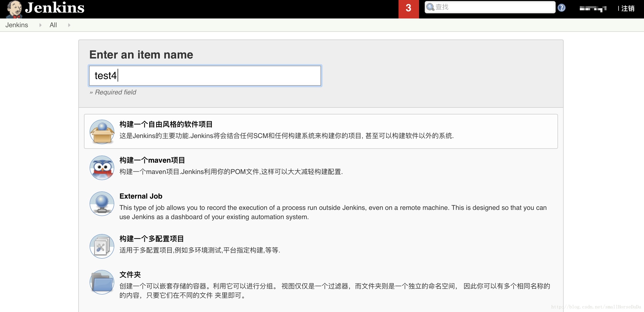Expand the Jenkins breadcrumb arrow

(x=40, y=25)
